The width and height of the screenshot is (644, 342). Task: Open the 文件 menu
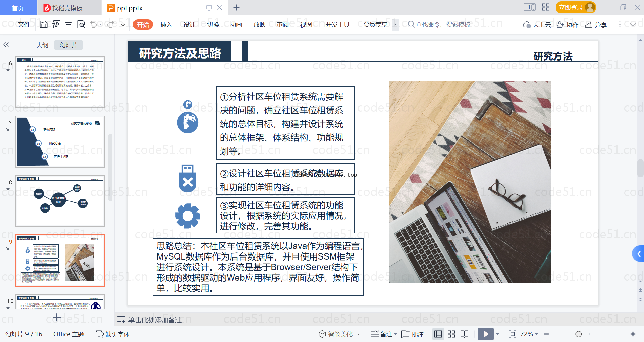point(19,24)
